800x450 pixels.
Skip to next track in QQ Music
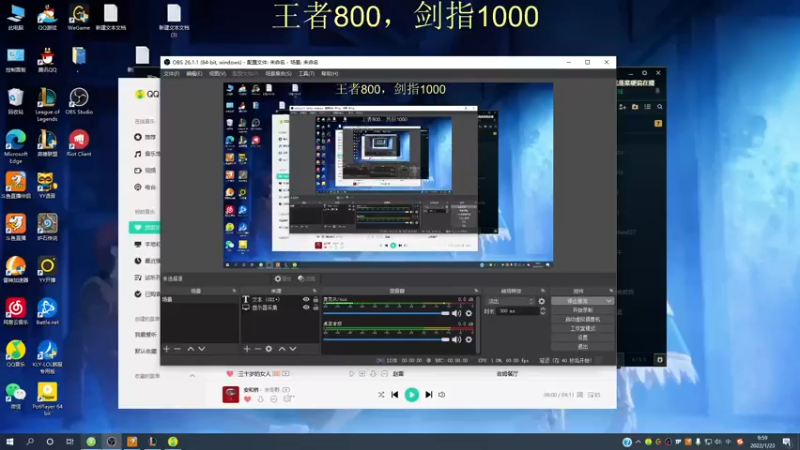[429, 394]
